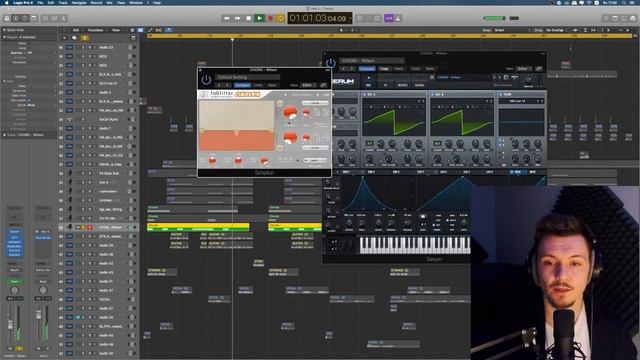Toggle the metronome click button
Viewport: 640px width, 360px height.
[x=398, y=18]
